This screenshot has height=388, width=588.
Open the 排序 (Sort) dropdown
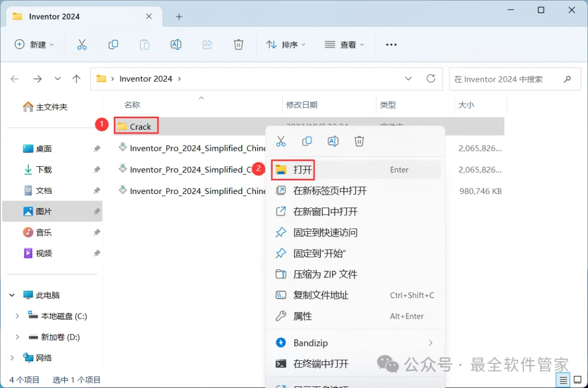coord(286,45)
